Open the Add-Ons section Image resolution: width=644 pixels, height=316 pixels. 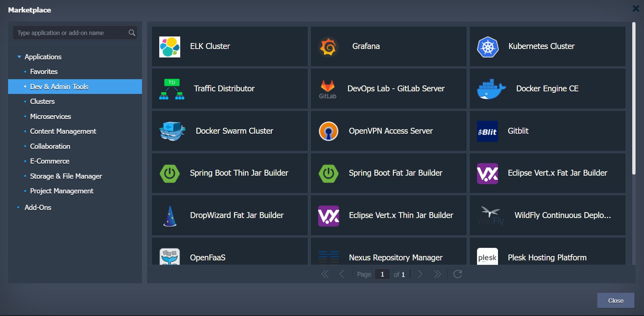coord(38,207)
